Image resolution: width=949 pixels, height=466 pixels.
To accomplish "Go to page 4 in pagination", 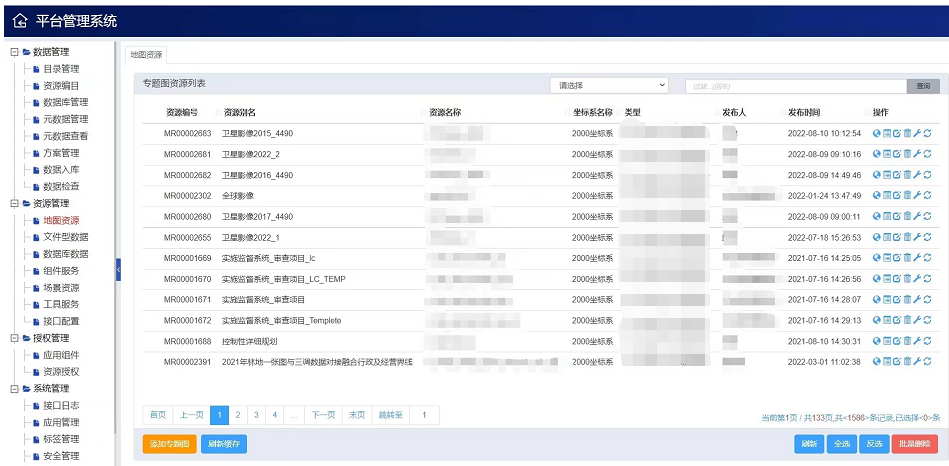I will 275,415.
